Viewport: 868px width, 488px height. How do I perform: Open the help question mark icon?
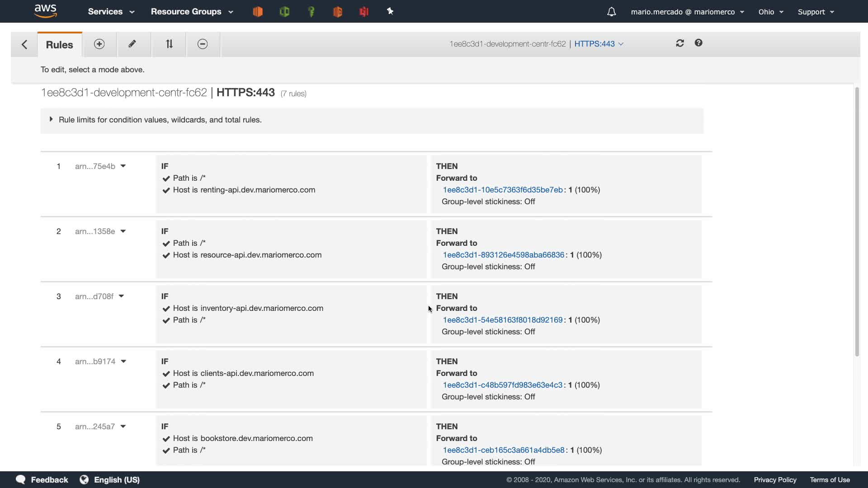point(698,43)
